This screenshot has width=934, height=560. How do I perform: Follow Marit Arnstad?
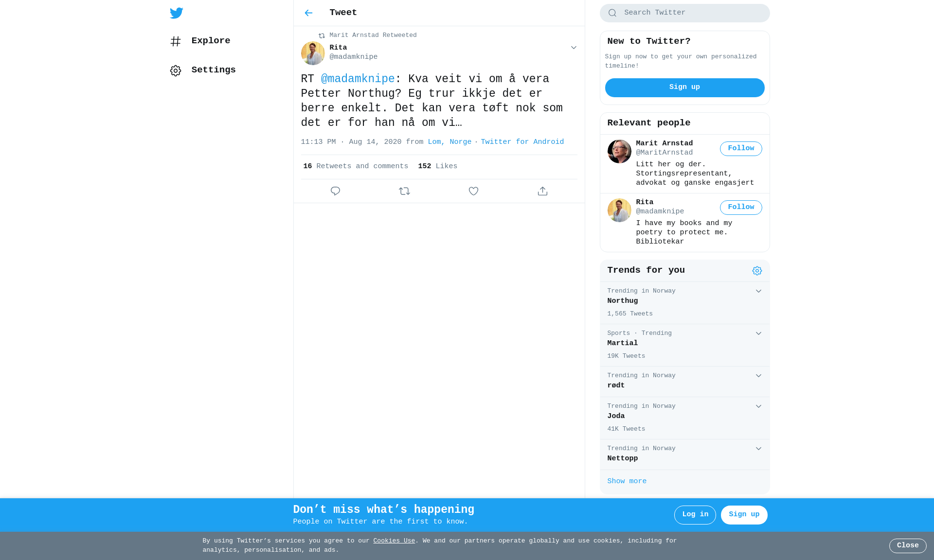coord(741,149)
